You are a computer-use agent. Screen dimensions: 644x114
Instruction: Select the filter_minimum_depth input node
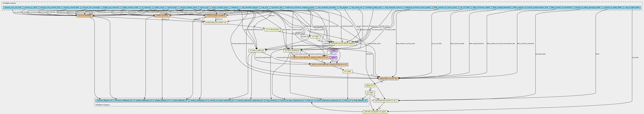481,8
